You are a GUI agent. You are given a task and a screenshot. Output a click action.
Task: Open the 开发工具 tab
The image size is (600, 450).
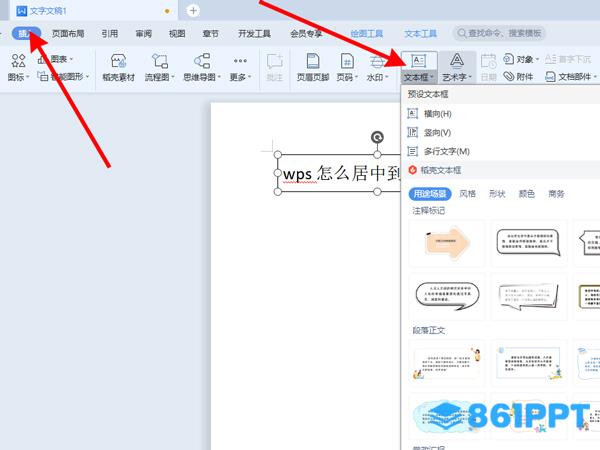(x=254, y=33)
